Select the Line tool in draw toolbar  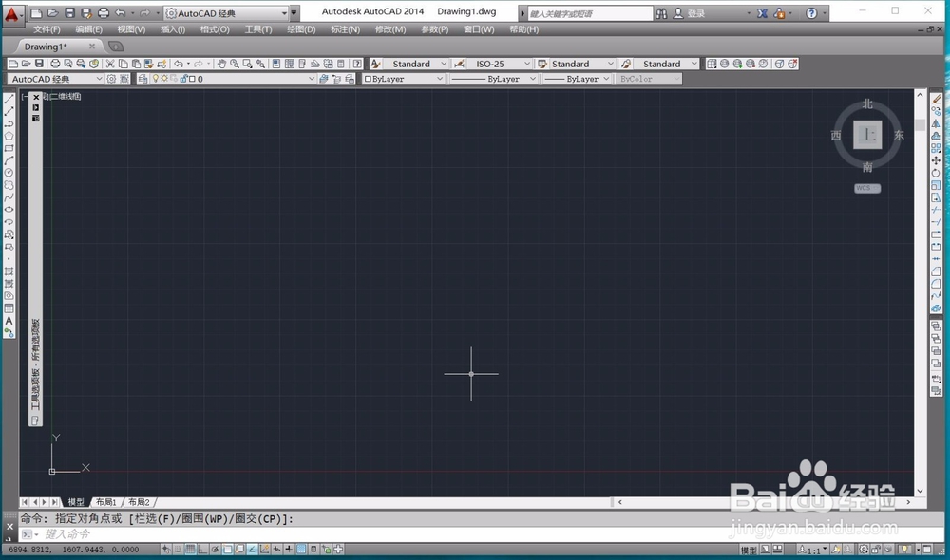(x=9, y=99)
